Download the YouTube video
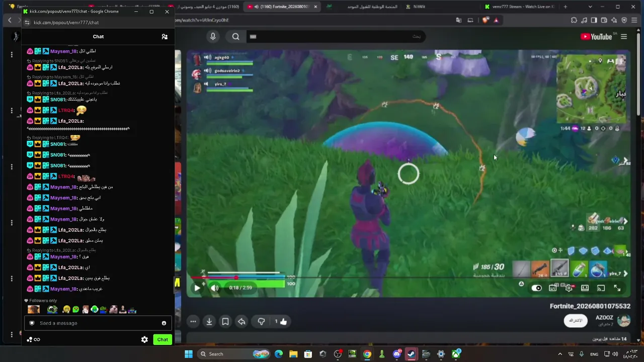This screenshot has height=362, width=644. [209, 321]
